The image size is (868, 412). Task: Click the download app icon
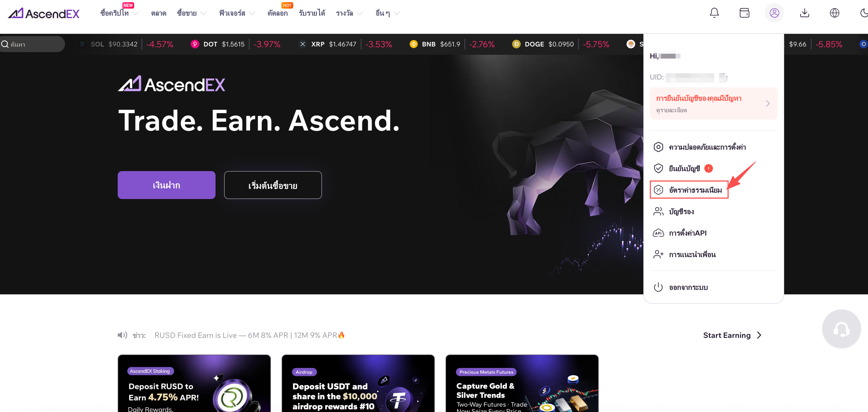804,13
